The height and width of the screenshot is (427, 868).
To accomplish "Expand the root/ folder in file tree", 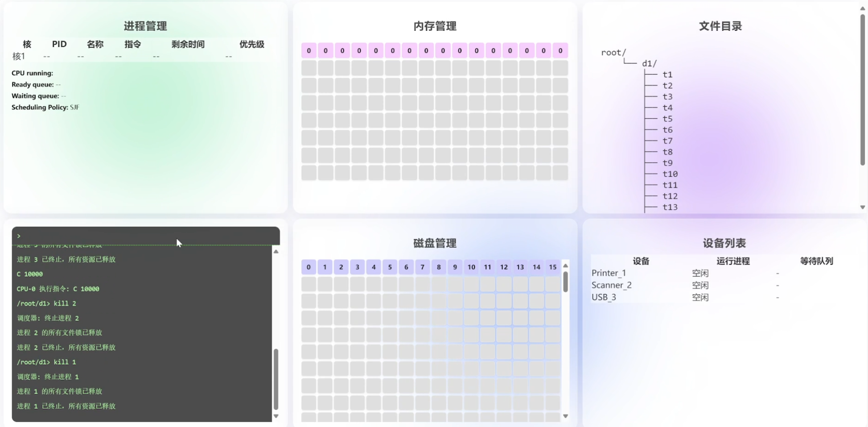I will point(613,53).
